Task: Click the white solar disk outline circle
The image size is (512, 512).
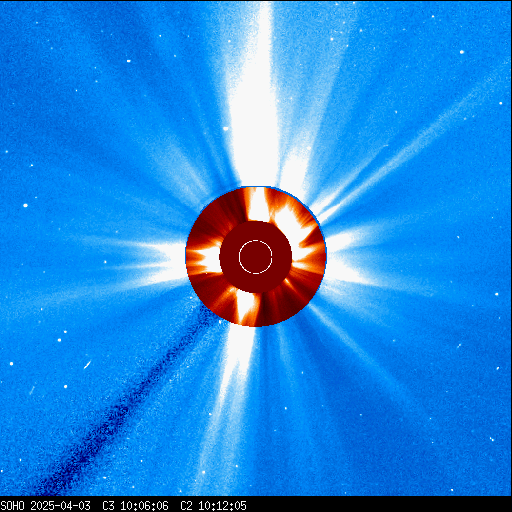Action: click(256, 257)
